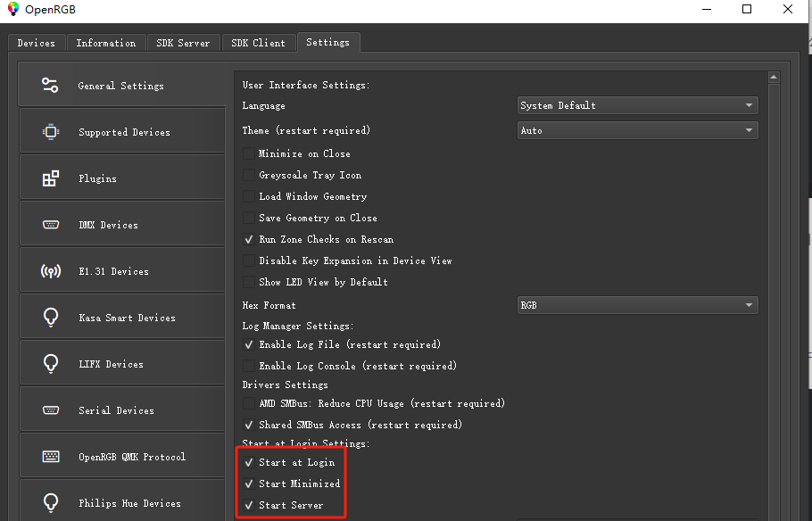Click the Supported Devices chip icon
The width and height of the screenshot is (812, 521).
pyautogui.click(x=50, y=132)
